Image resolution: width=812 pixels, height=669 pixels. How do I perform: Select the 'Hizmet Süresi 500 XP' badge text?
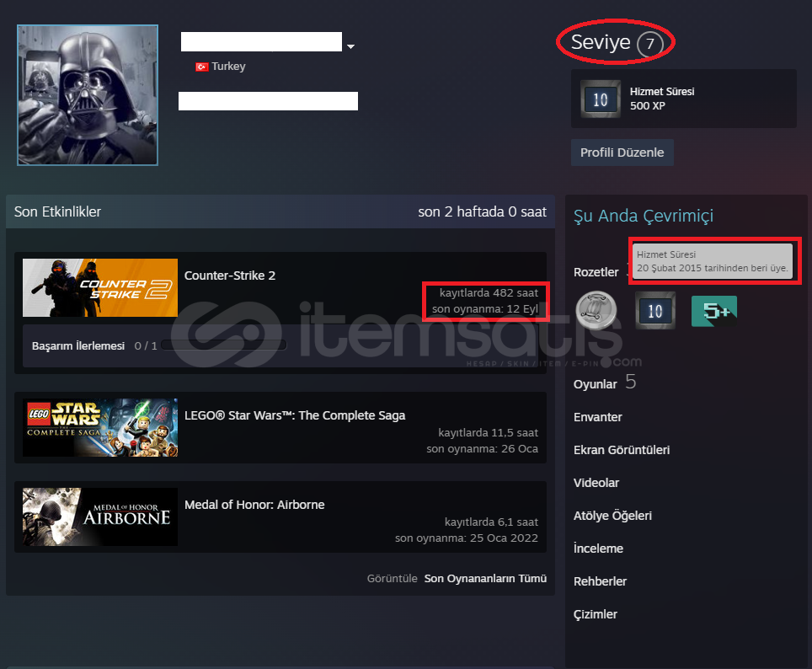pyautogui.click(x=662, y=99)
